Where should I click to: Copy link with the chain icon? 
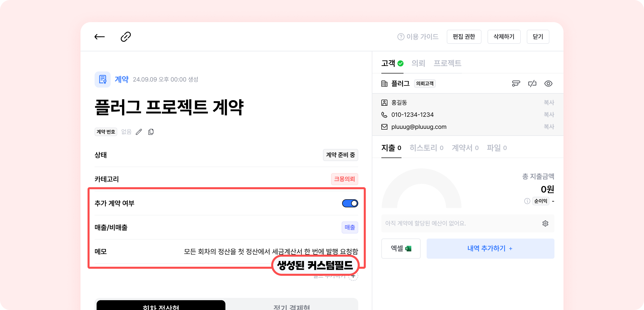click(x=126, y=37)
